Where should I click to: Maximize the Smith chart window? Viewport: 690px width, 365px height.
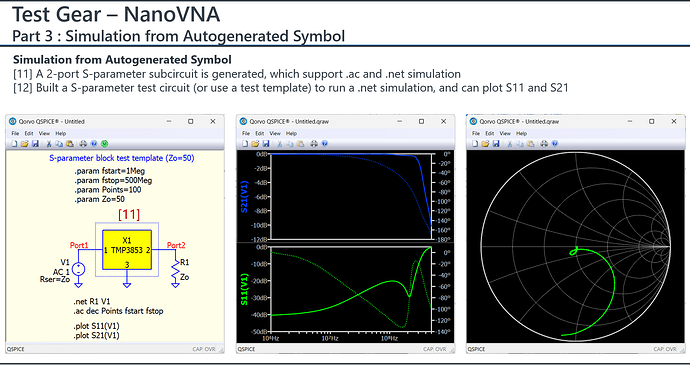(x=652, y=121)
